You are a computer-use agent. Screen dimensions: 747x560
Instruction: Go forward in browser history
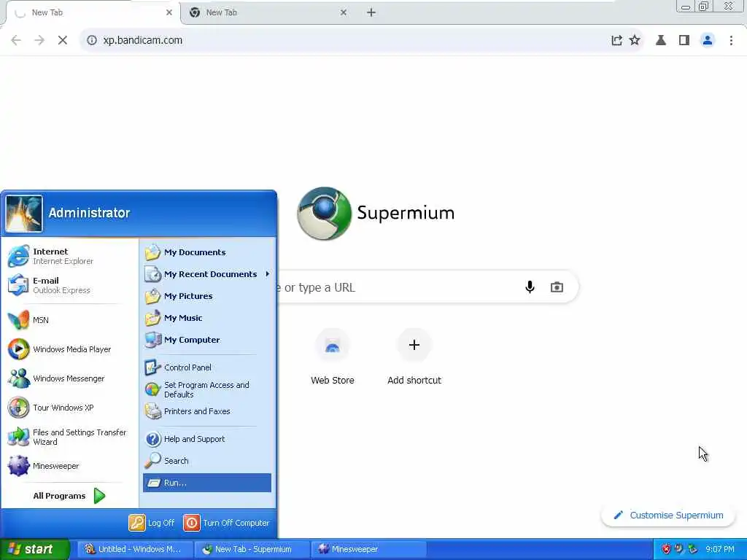click(x=39, y=40)
